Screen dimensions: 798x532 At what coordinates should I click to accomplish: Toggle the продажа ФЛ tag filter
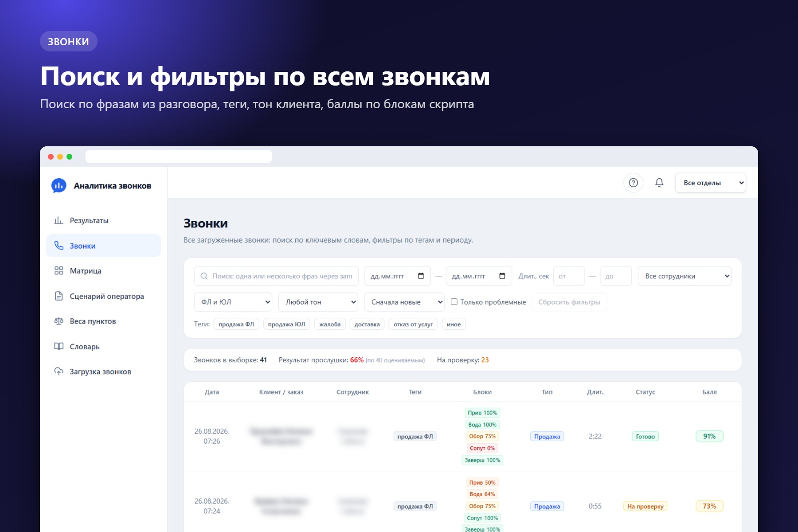236,324
